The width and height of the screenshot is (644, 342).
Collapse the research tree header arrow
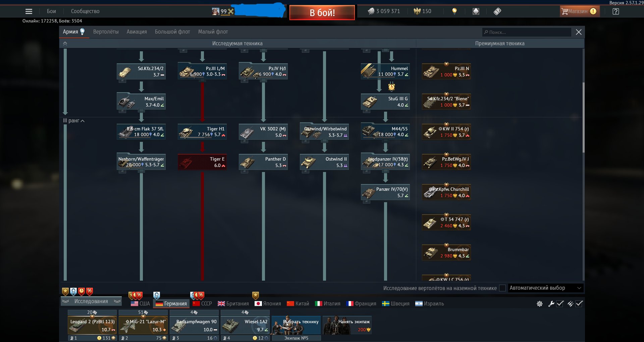65,43
